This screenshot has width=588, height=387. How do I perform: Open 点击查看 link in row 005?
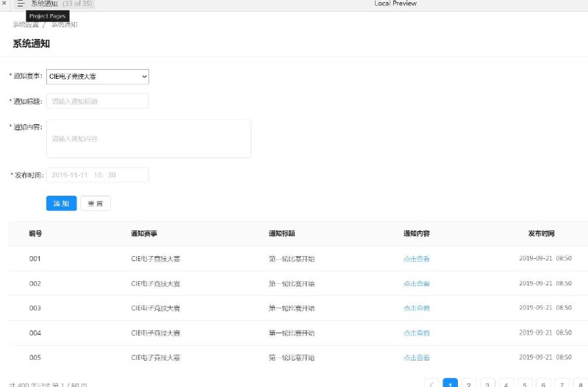[x=416, y=358]
